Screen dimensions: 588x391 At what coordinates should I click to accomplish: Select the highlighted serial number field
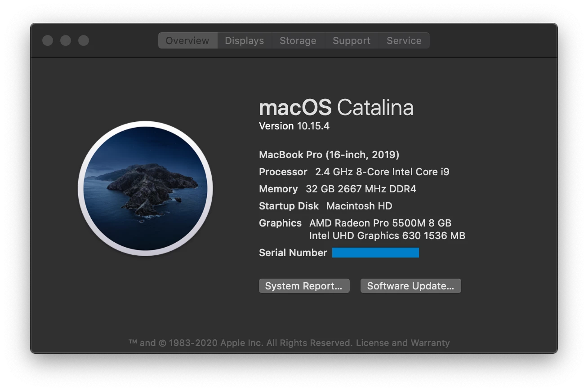tap(375, 253)
